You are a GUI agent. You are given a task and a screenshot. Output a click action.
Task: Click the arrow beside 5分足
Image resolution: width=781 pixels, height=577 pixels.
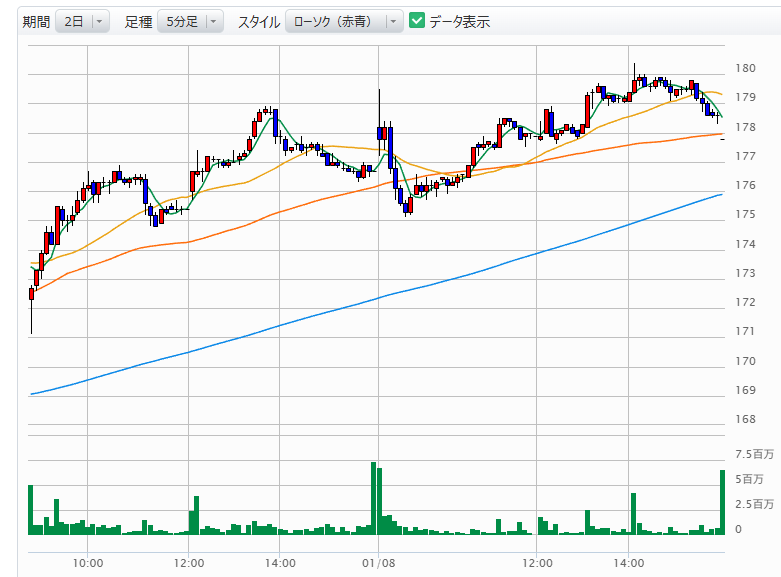(x=212, y=22)
